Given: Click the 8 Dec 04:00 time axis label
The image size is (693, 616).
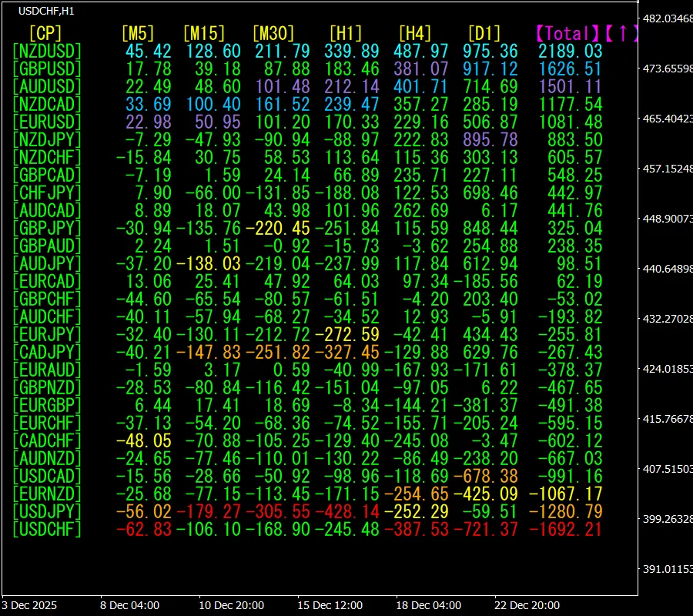Looking at the screenshot, I should tap(129, 605).
